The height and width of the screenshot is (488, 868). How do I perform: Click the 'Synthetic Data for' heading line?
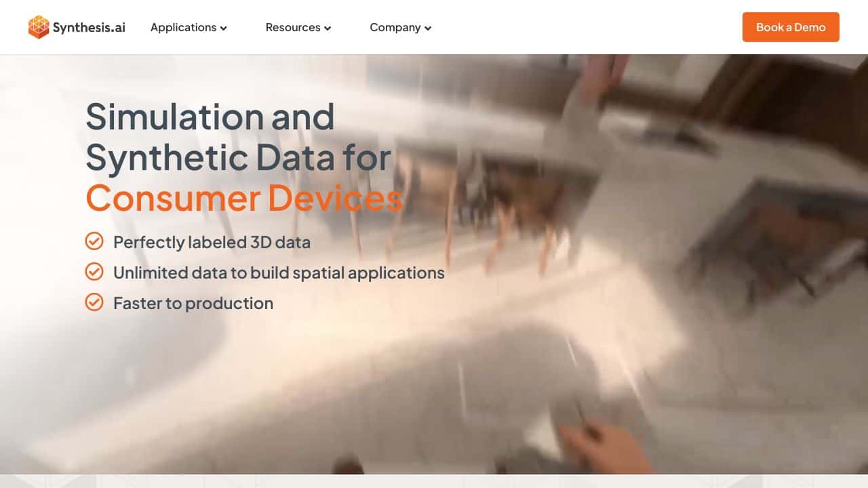coord(239,157)
